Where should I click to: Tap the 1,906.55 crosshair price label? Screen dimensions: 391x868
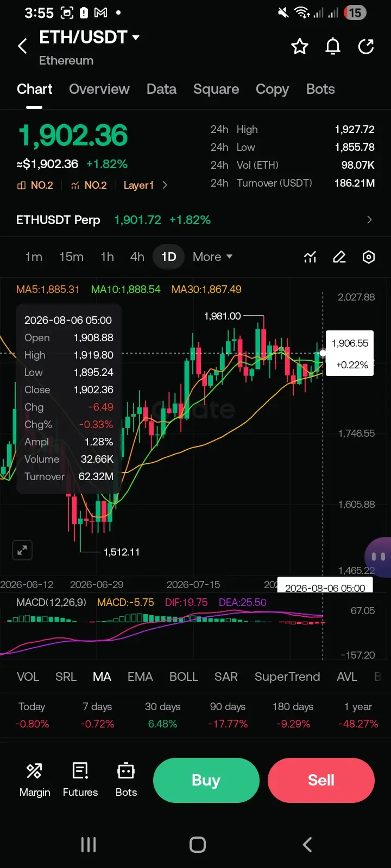click(350, 353)
